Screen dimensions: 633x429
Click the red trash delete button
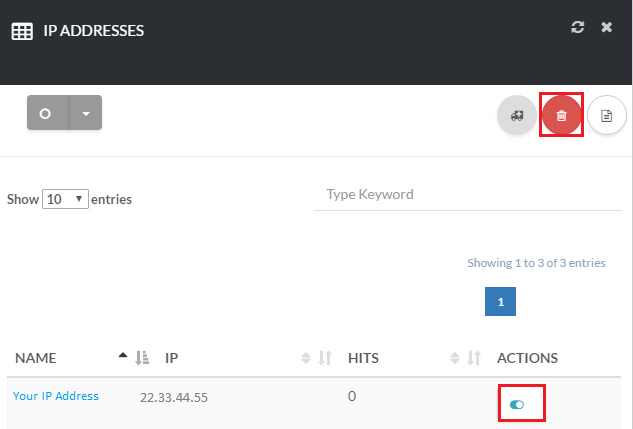(x=561, y=115)
